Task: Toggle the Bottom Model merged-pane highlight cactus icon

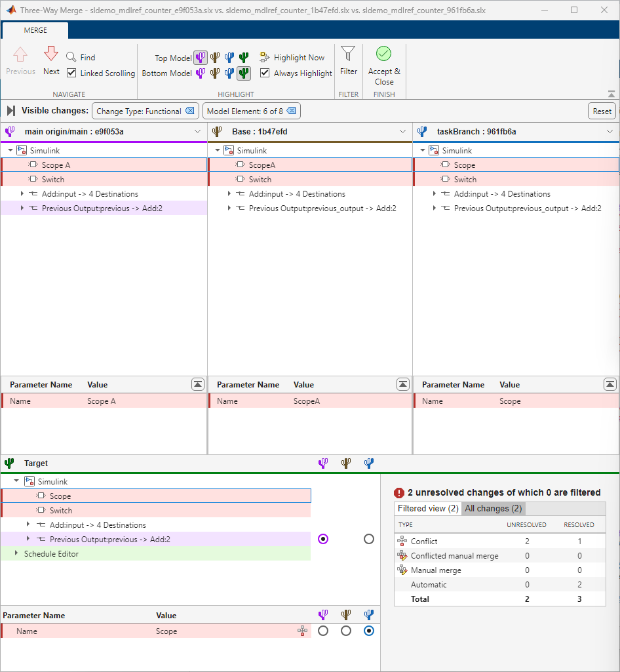Action: coord(243,73)
